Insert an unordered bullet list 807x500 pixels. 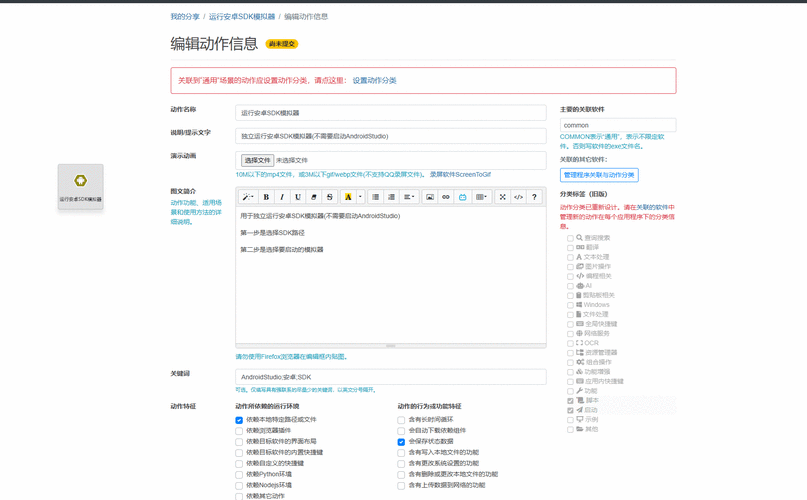pos(376,197)
